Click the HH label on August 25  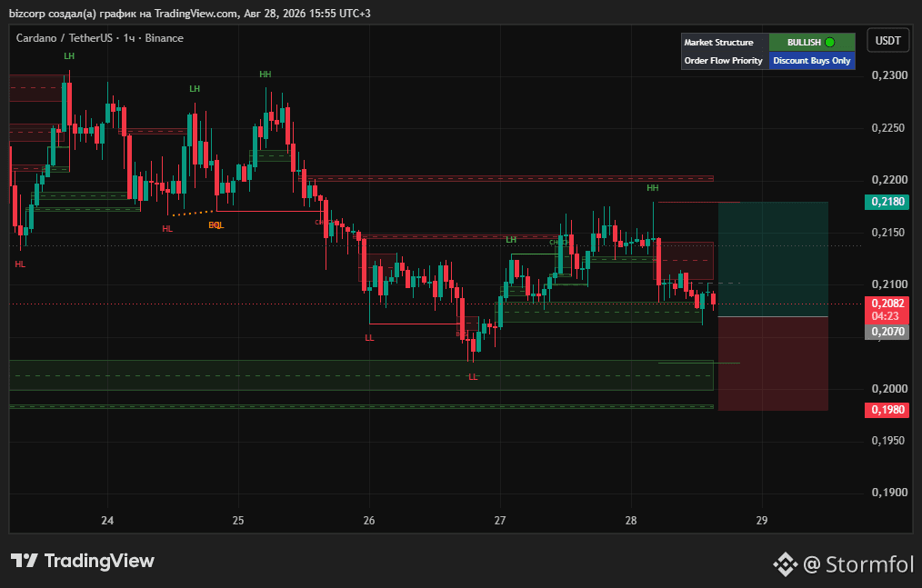coord(266,75)
